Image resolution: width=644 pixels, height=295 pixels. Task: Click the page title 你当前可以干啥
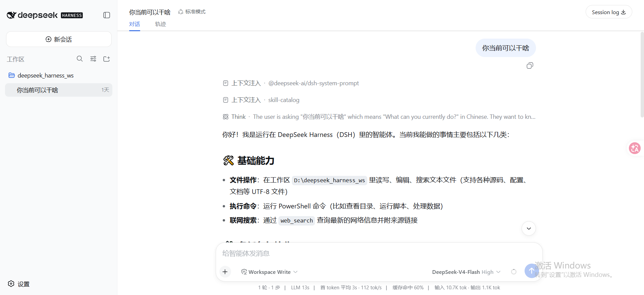[150, 12]
